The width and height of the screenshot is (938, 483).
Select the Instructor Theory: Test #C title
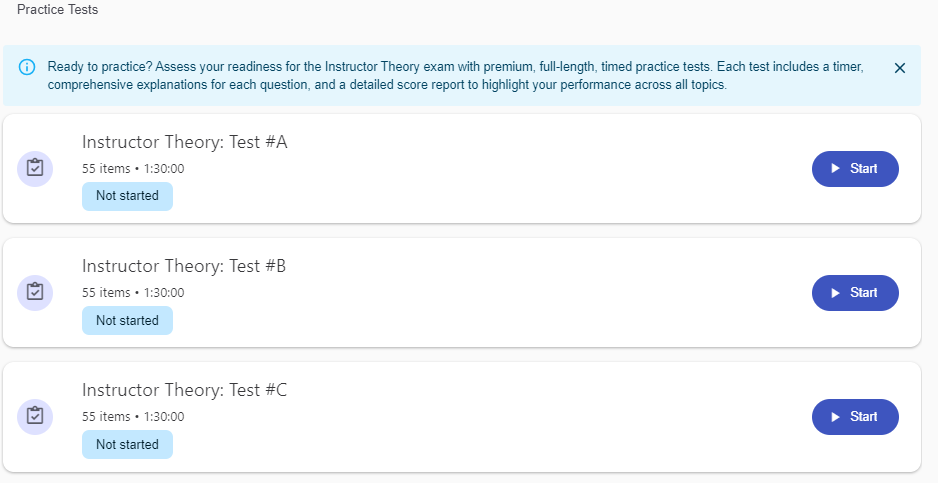(x=184, y=390)
